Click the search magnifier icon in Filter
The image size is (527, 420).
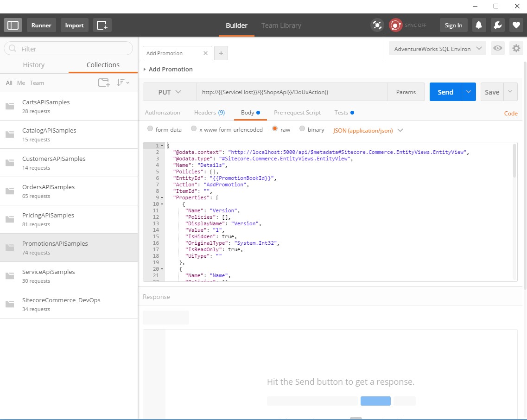pyautogui.click(x=13, y=48)
